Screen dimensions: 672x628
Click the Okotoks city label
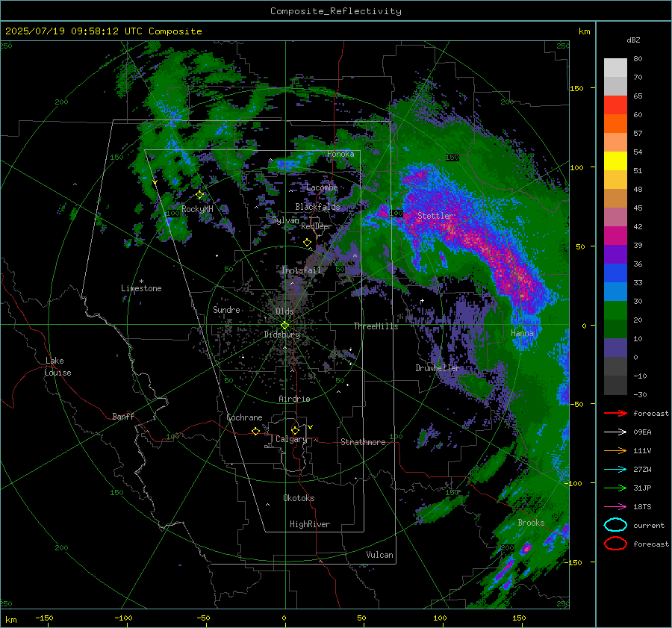[x=299, y=498]
